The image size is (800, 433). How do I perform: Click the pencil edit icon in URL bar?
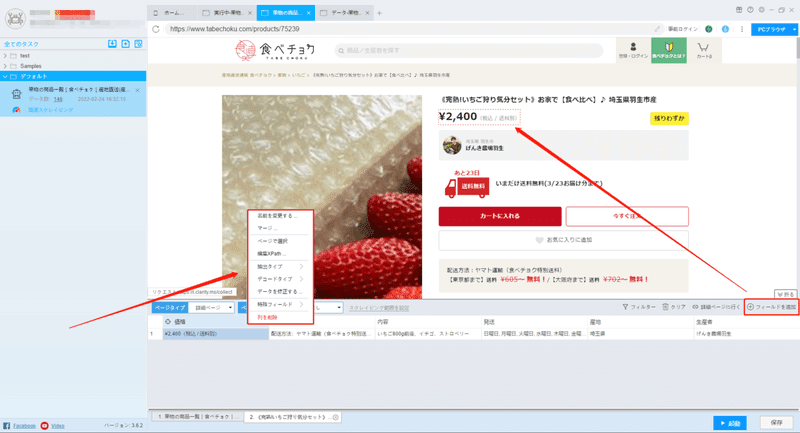657,29
